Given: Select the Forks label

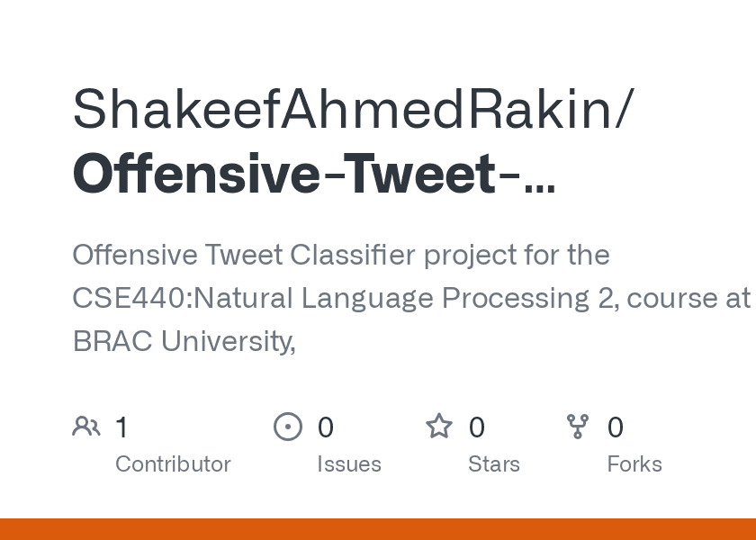Looking at the screenshot, I should [634, 463].
